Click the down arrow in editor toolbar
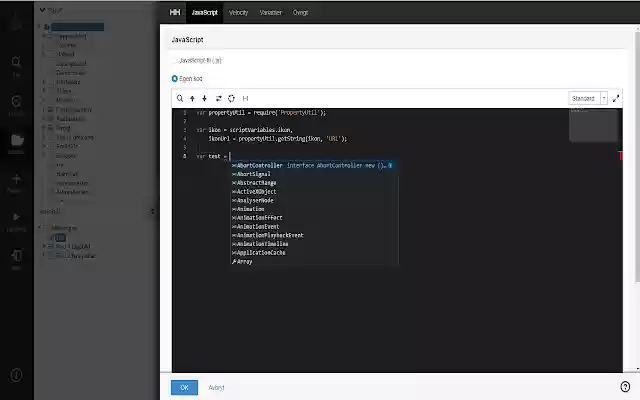Viewport: 640px width, 400px height. [x=204, y=98]
